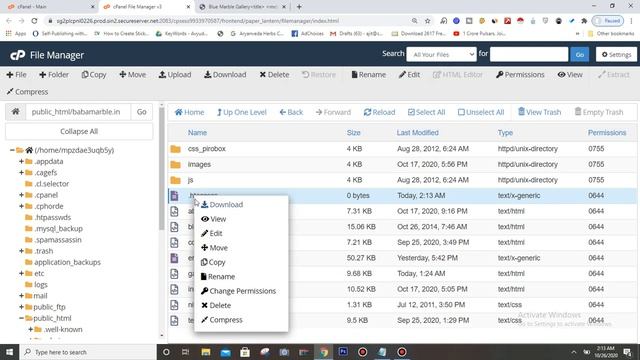Click file icon of the 50.27 KB row
This screenshot has width=640, height=360.
click(x=174, y=258)
